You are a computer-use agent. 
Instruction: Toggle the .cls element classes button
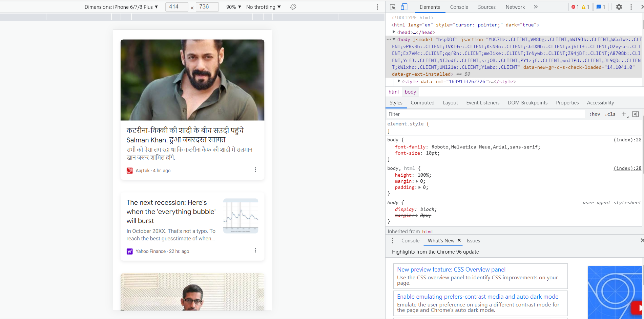coord(610,114)
